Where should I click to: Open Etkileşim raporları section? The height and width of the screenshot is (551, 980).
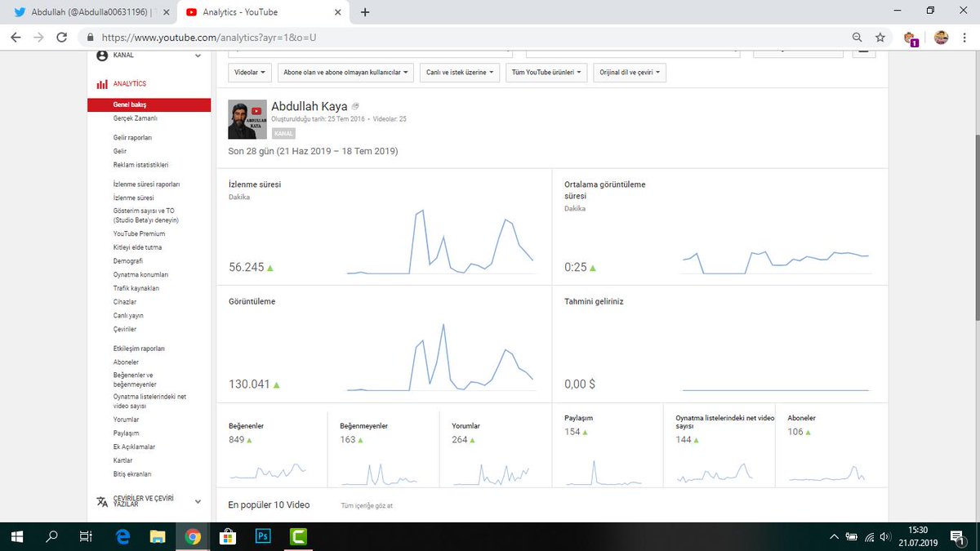point(139,349)
